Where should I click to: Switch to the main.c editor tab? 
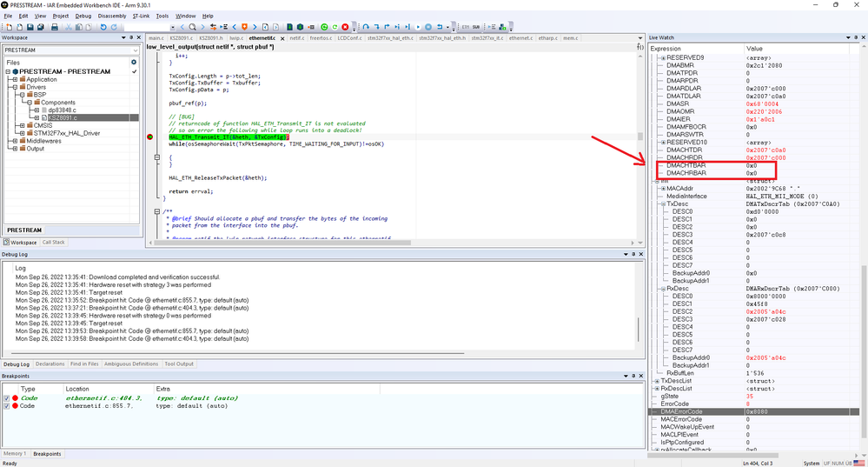pyautogui.click(x=156, y=38)
